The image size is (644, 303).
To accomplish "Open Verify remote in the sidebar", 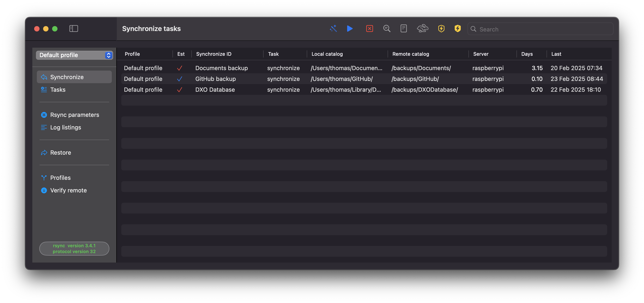I will [74, 190].
